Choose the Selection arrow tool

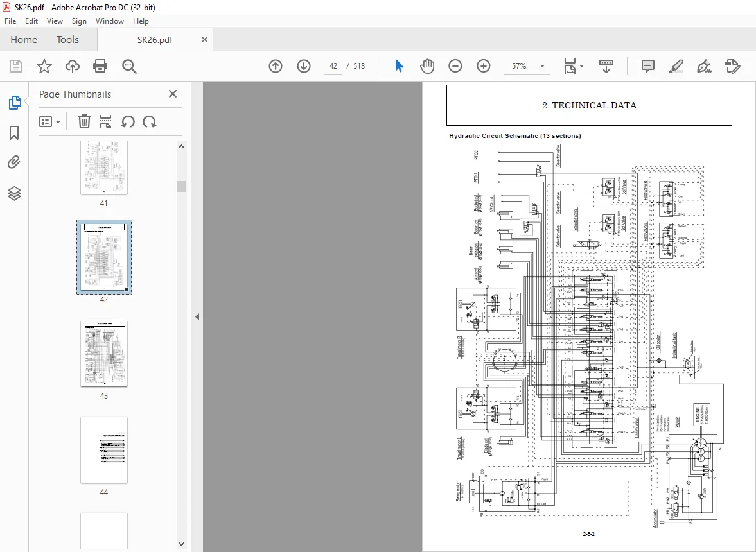coord(399,66)
